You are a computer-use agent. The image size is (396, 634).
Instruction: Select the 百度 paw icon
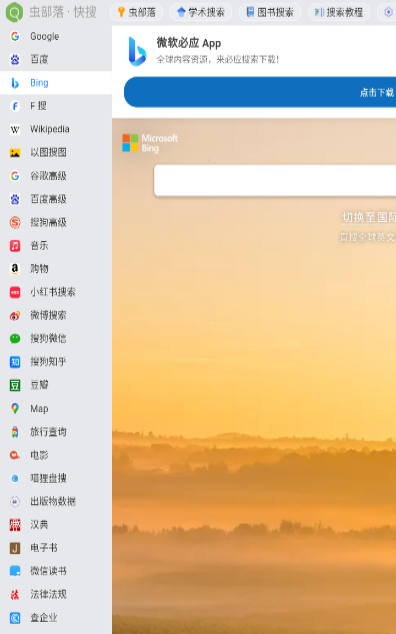click(x=15, y=60)
